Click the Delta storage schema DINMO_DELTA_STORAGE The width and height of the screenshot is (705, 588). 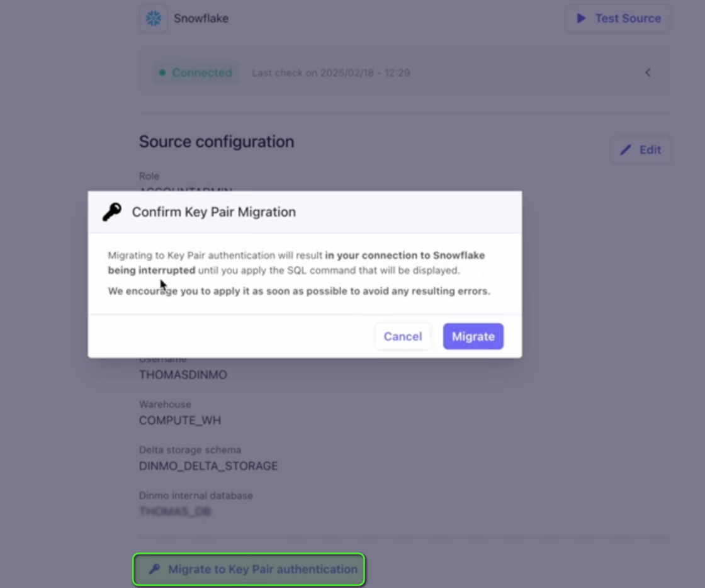pyautogui.click(x=208, y=466)
